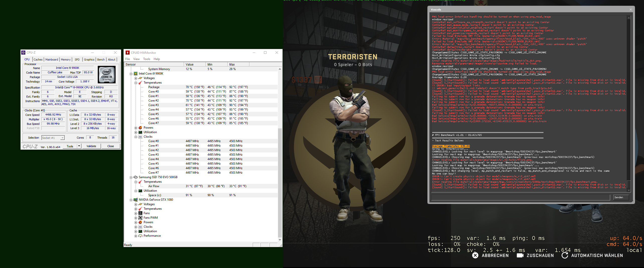Expand the CPU Powers node
The width and height of the screenshot is (644, 268).
tap(136, 128)
